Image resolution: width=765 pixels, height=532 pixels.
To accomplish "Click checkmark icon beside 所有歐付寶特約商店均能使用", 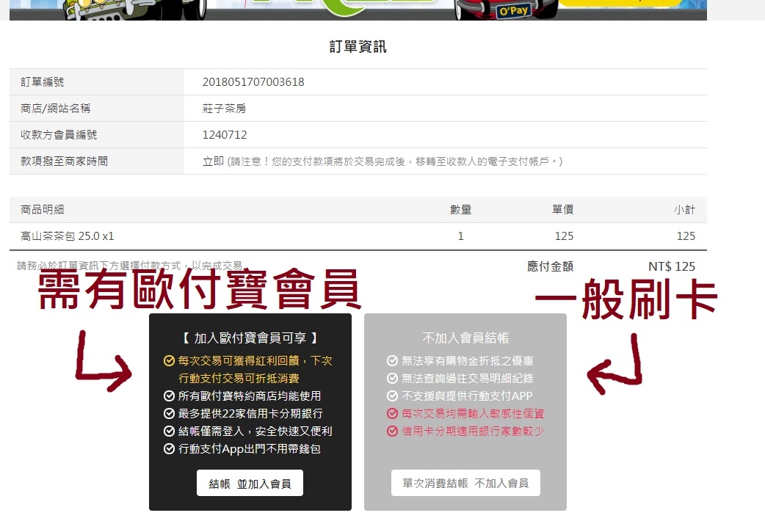I will pos(169,396).
